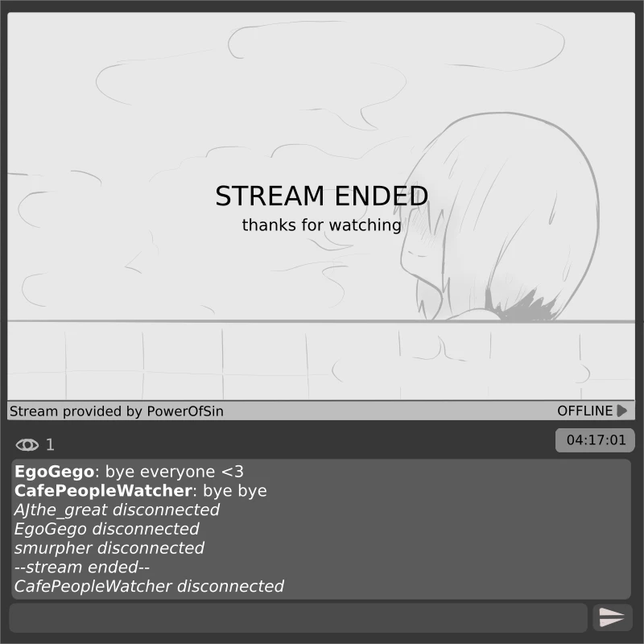644x644 pixels.
Task: Click the AJthe_great disconnected notice
Action: 117,510
